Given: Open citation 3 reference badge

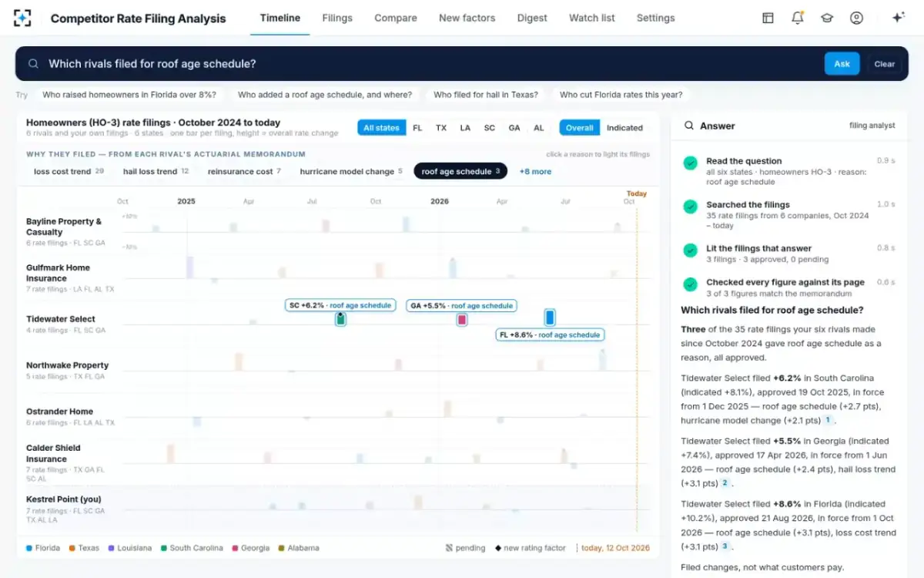Looking at the screenshot, I should [725, 546].
